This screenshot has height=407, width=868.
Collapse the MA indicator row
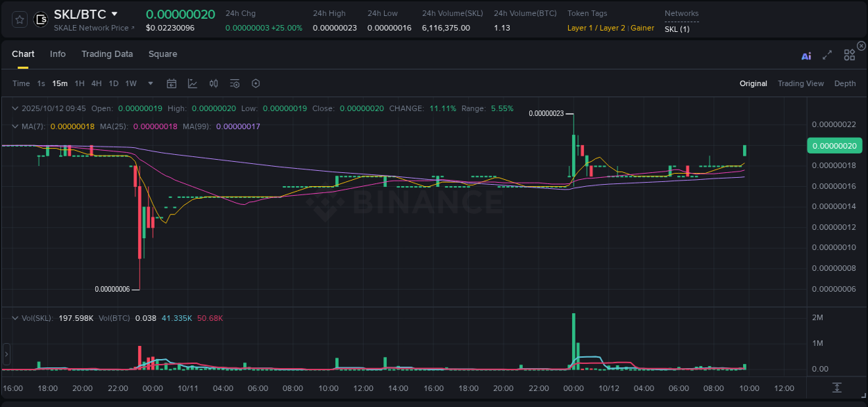[14, 126]
